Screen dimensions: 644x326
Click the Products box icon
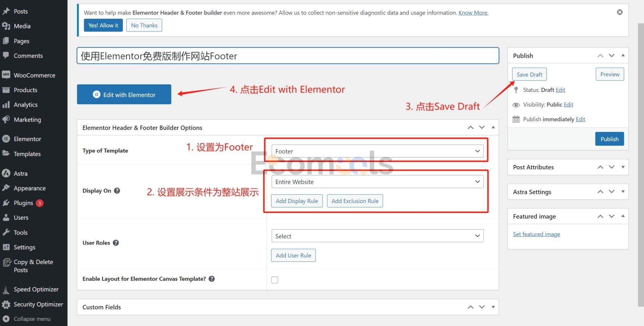[6, 90]
